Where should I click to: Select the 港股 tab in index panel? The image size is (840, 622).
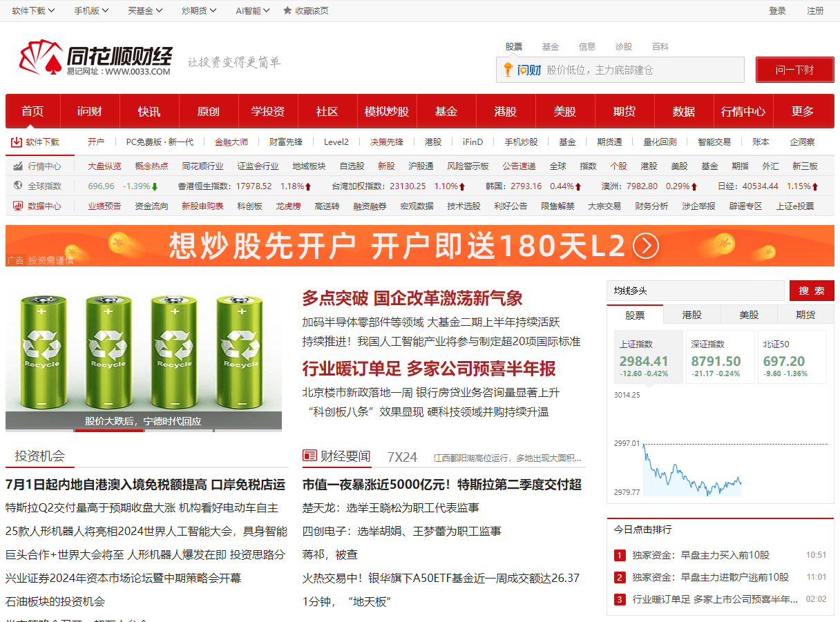point(692,314)
